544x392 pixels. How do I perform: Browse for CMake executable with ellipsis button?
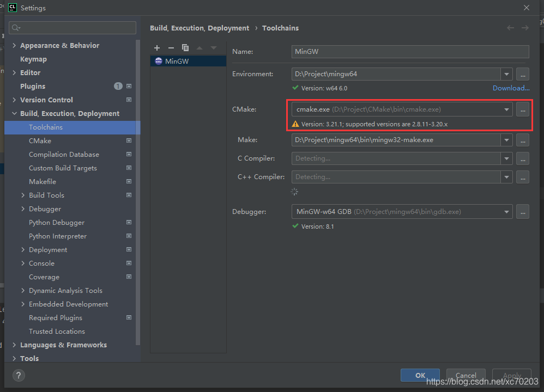coord(522,109)
